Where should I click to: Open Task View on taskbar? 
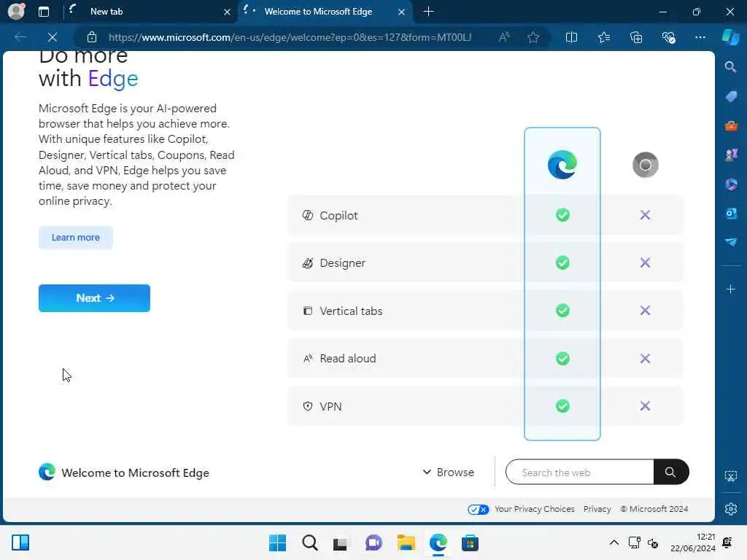pyautogui.click(x=340, y=543)
